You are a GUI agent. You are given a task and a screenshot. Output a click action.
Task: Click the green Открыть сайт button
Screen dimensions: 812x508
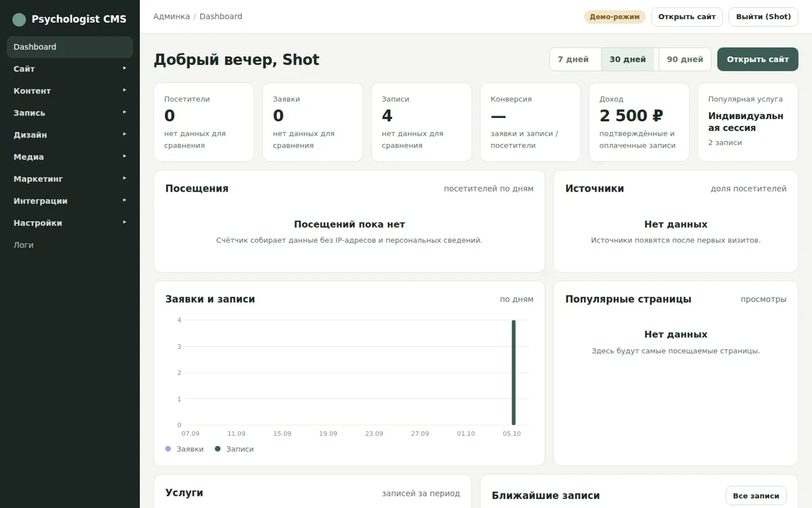(x=757, y=59)
